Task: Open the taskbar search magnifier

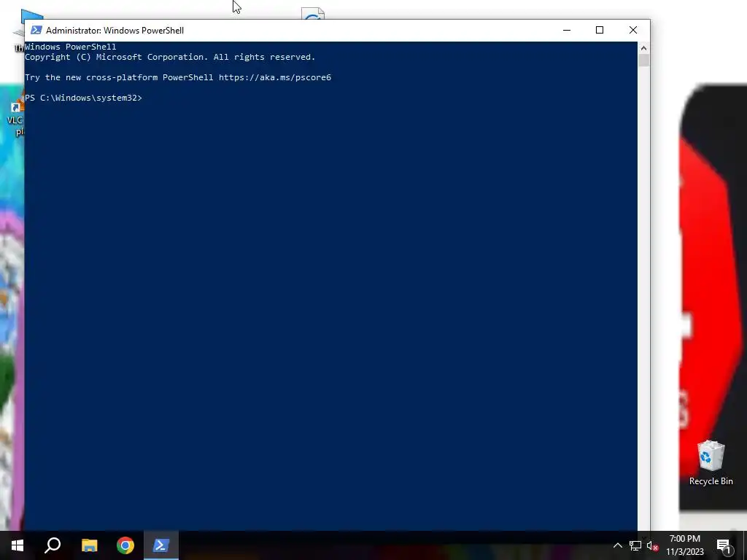Action: coord(53,545)
